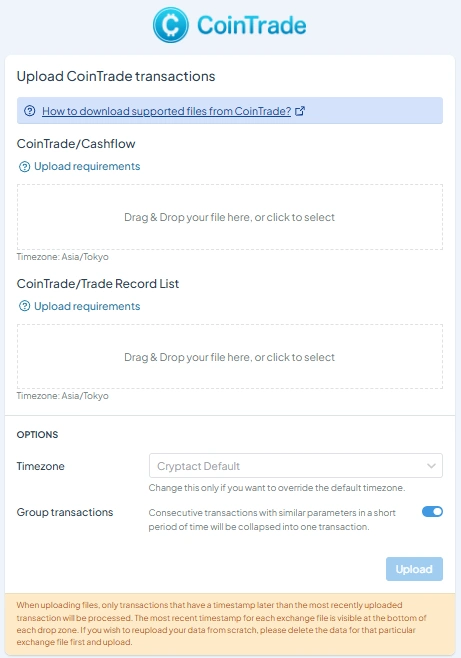Open the Timezone Cryptact Default dropdown
This screenshot has width=461, height=658.
(296, 465)
